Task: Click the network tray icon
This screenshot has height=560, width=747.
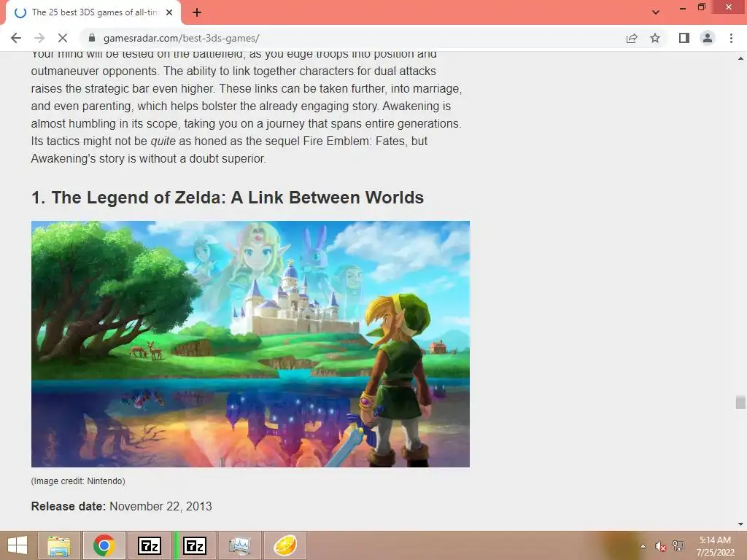Action: [x=678, y=546]
